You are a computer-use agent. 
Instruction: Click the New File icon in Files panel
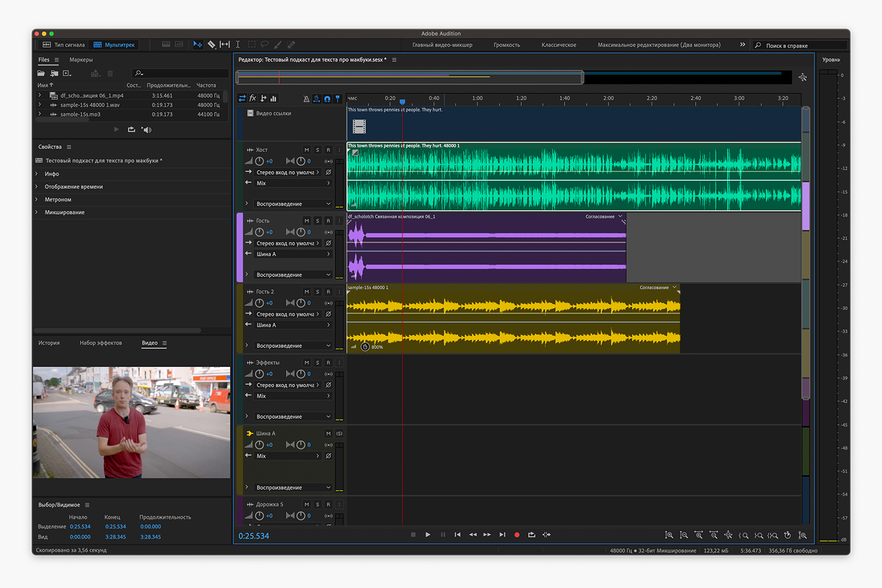[x=67, y=74]
